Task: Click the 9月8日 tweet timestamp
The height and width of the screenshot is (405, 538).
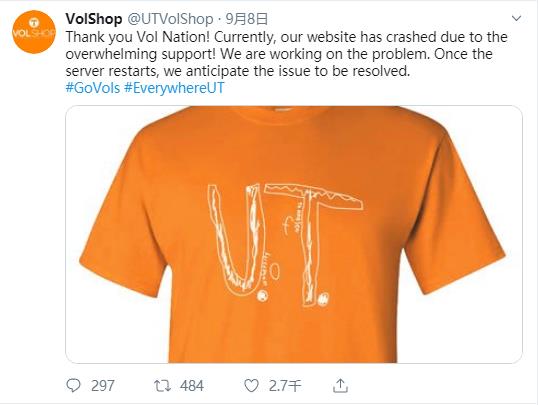Action: point(246,19)
